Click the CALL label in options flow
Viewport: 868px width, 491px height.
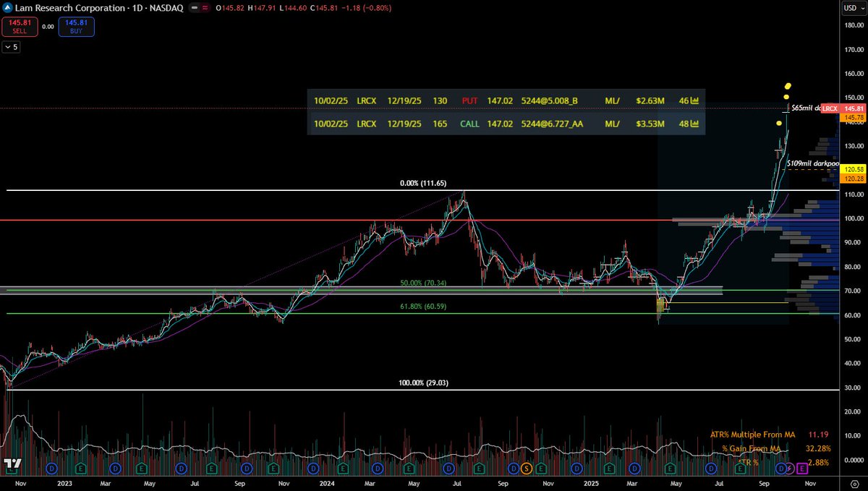(x=469, y=124)
